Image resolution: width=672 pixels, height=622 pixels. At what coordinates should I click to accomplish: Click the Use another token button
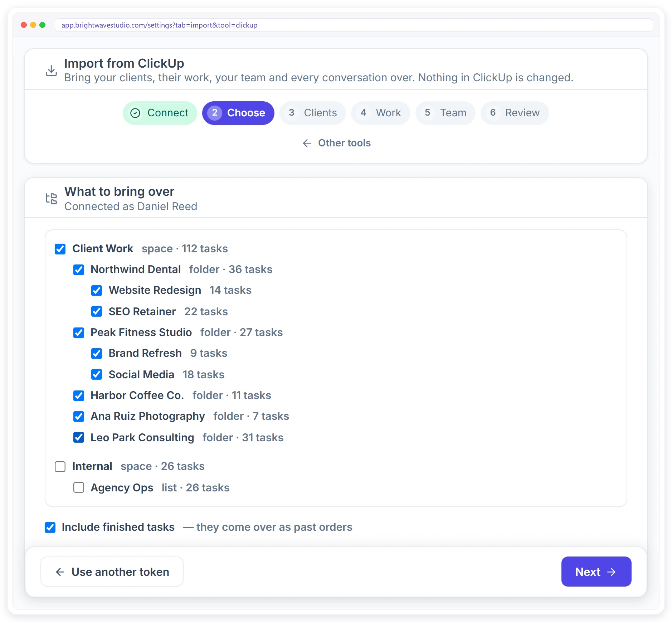pos(112,572)
